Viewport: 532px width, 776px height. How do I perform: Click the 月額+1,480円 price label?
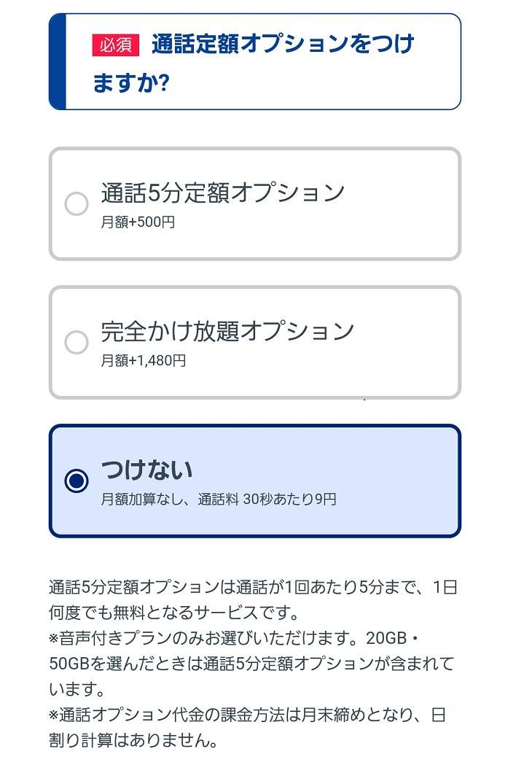pos(143,358)
